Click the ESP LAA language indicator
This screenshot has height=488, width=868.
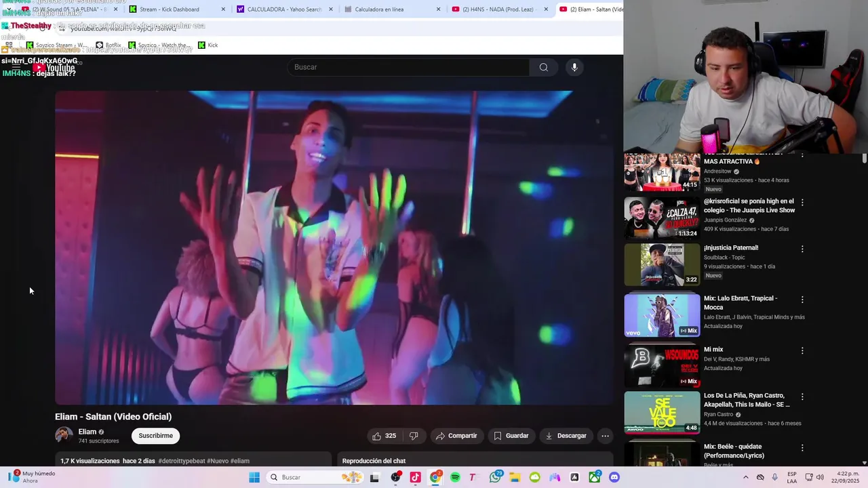pos(792,477)
